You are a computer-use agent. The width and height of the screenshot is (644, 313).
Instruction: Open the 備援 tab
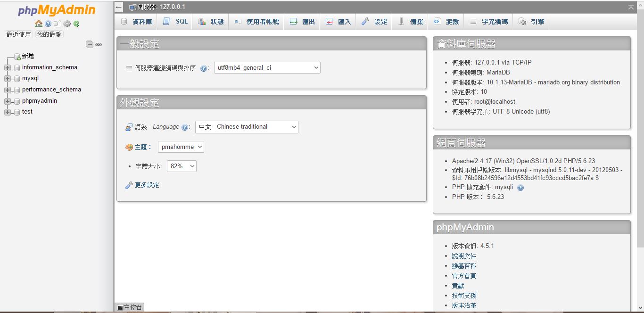(x=411, y=22)
